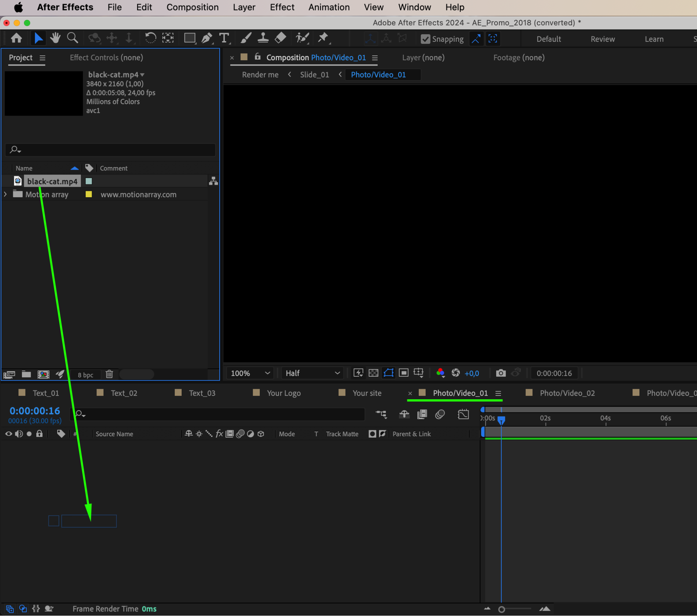Select the Horizontal Type tool
The width and height of the screenshot is (697, 616).
click(224, 38)
